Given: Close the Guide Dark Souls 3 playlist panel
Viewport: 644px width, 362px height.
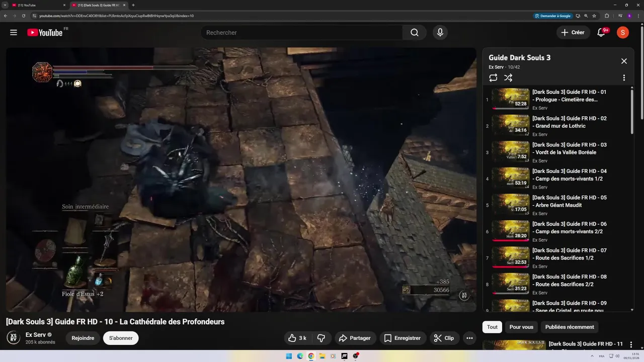Looking at the screenshot, I should 624,61.
